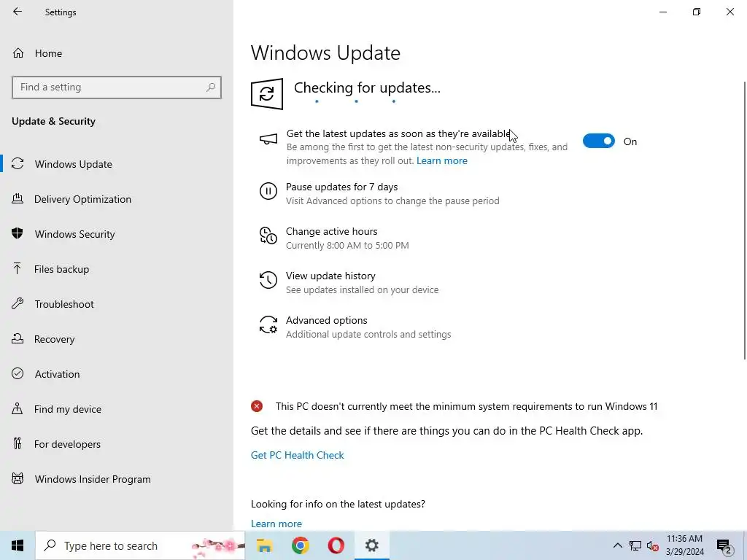
Task: Click 'Currently 8:00 AM to 5:00 PM' text
Action: (347, 245)
